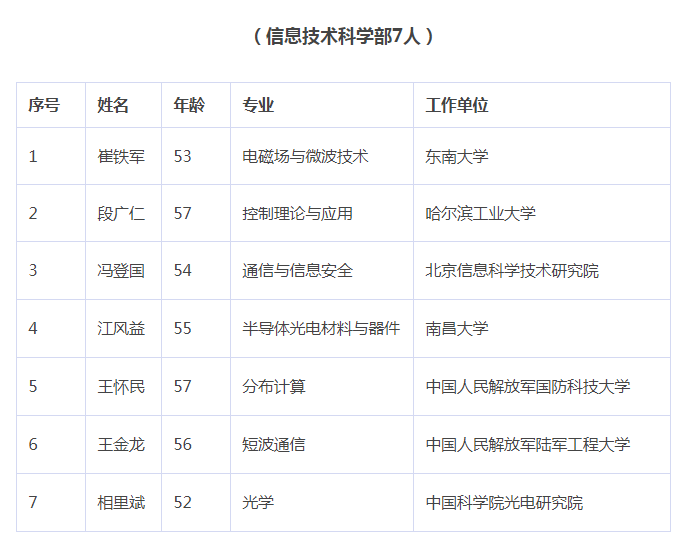The width and height of the screenshot is (686, 552).
Task: Click the workplace 哈尔滨工业大学
Action: pos(480,213)
